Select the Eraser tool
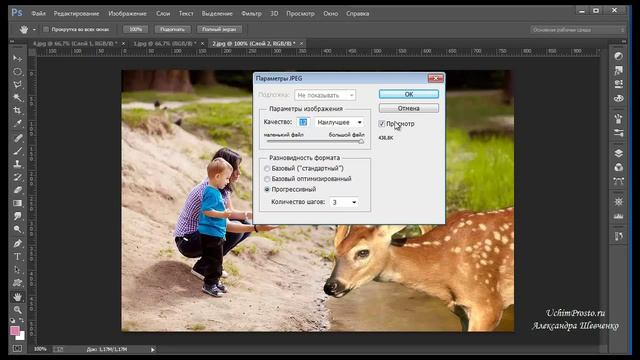The width and height of the screenshot is (640, 360). pyautogui.click(x=17, y=190)
